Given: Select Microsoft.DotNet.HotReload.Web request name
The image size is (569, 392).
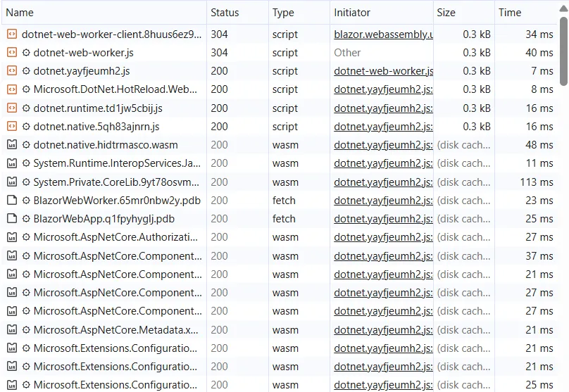Looking at the screenshot, I should click(115, 89).
